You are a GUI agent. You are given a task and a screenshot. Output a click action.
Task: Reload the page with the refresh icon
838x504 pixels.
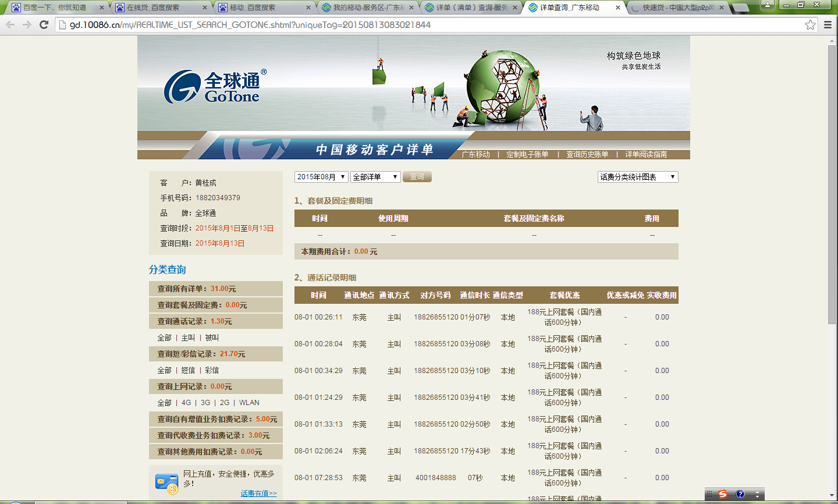coord(44,24)
